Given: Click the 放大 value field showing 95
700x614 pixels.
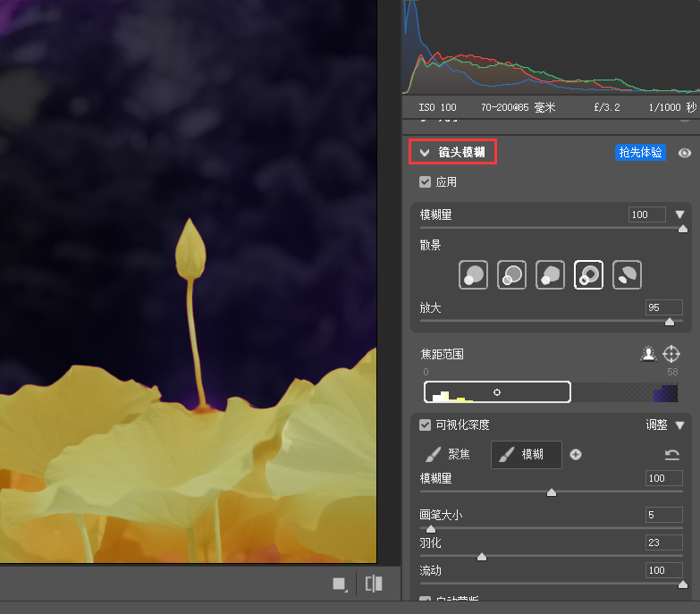Looking at the screenshot, I should pyautogui.click(x=664, y=307).
